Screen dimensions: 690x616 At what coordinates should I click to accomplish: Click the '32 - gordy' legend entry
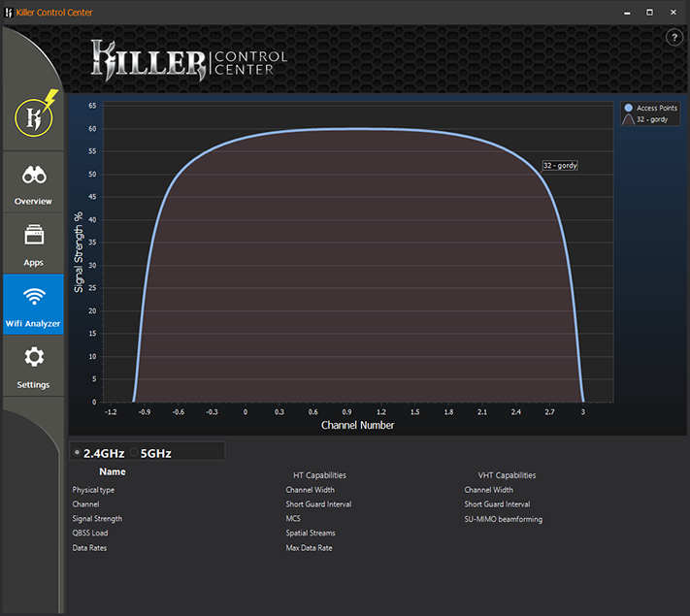(x=645, y=119)
